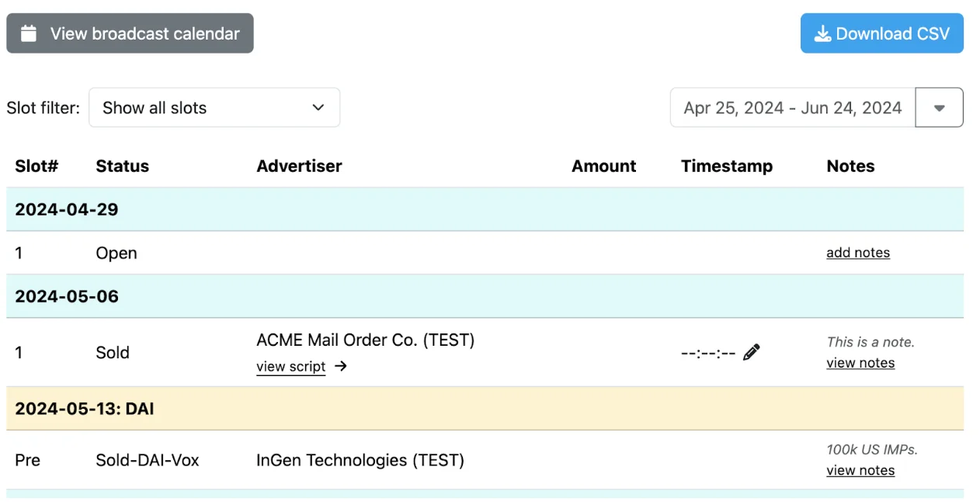The image size is (980, 502).
Task: Open the view script link
Action: click(291, 367)
